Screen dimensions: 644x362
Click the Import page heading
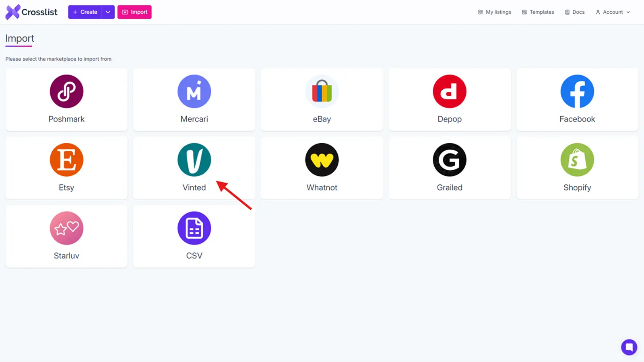point(20,38)
